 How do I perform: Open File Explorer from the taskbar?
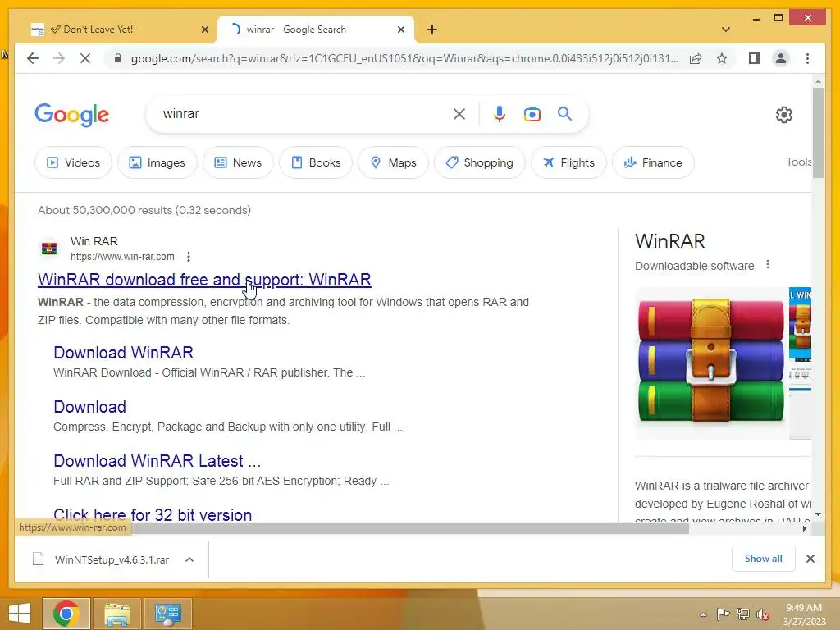(116, 614)
